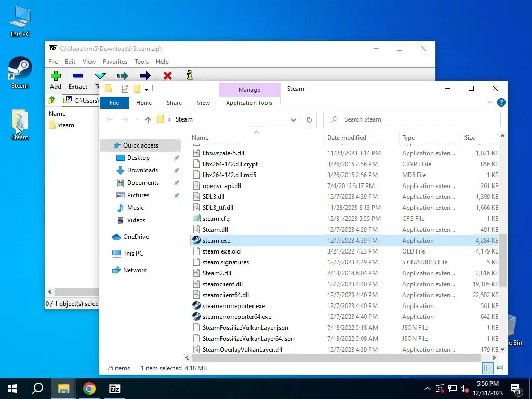Click the up-folder icon in 7-Zip address bar
532x399 pixels.
tap(51, 100)
